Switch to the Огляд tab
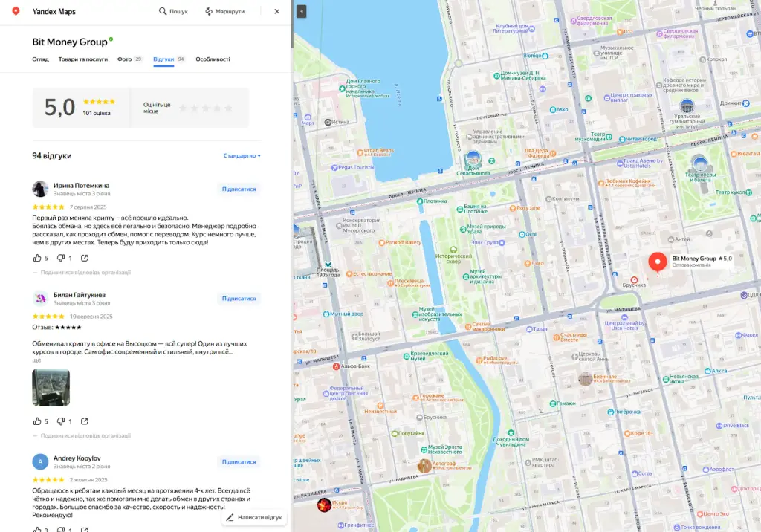Screen dimensions: 761x532 click(x=40, y=59)
